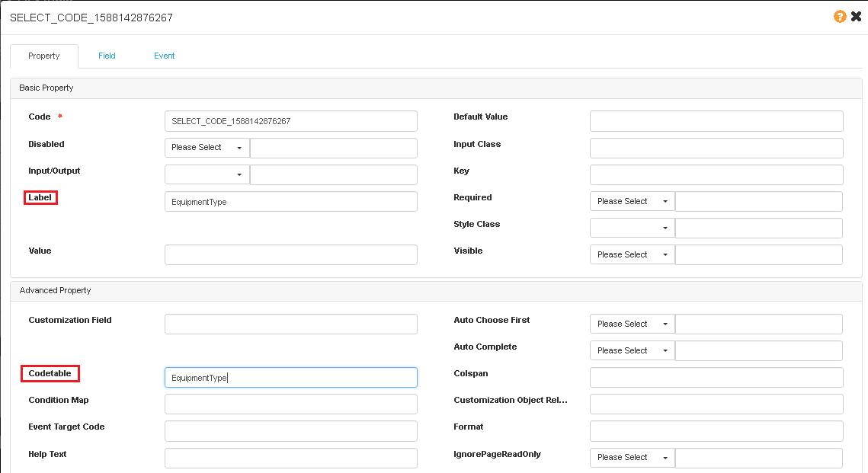The image size is (868, 473).
Task: Click the orange help question mark icon
Action: pyautogui.click(x=840, y=16)
